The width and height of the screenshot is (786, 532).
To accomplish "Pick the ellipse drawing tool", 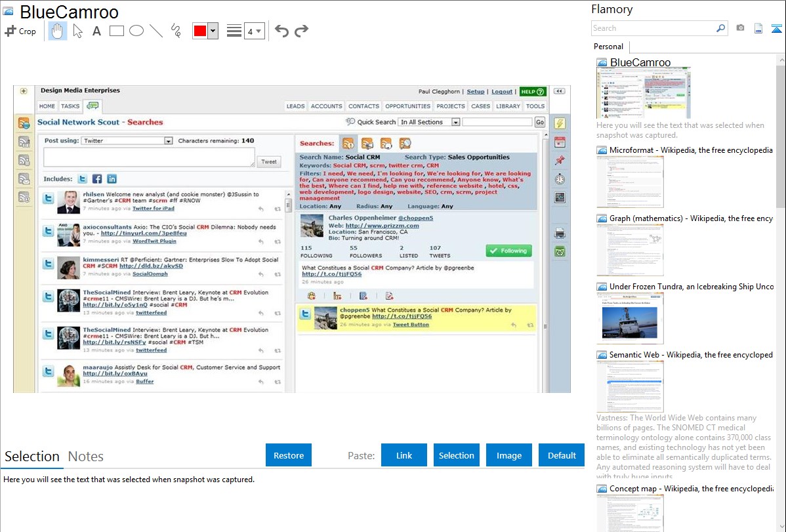I will click(136, 31).
